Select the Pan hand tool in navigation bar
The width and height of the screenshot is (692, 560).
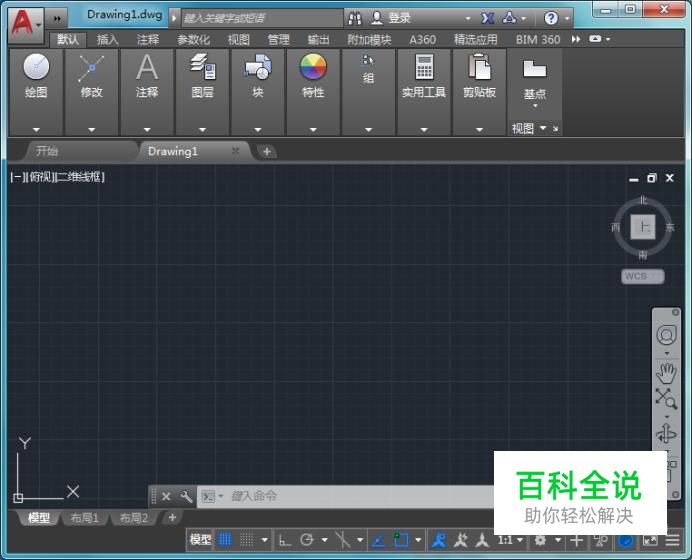666,372
